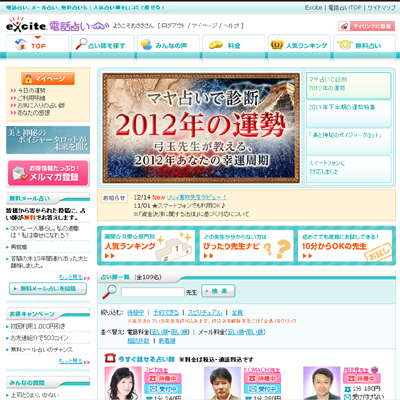This screenshot has width=400, height=400.
Task: Click the magnifier icon beside search field
Action: (109, 292)
